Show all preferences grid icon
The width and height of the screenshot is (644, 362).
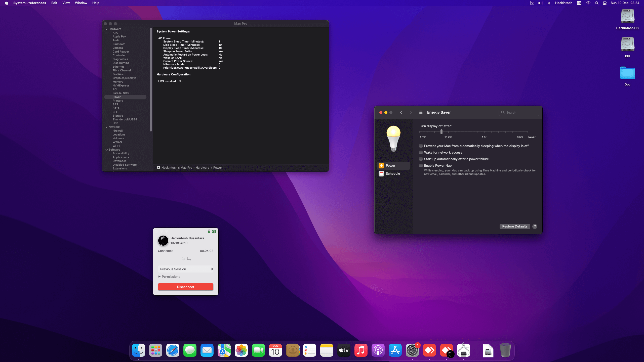click(x=421, y=112)
